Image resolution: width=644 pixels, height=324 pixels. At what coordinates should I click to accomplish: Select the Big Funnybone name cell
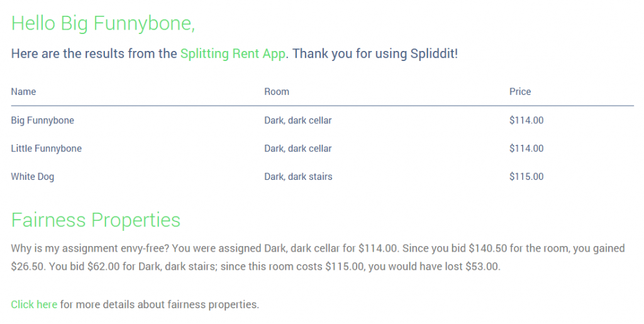click(42, 120)
